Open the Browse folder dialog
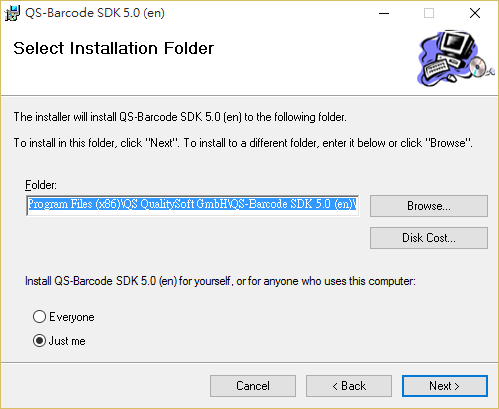This screenshot has width=499, height=409. [x=429, y=206]
